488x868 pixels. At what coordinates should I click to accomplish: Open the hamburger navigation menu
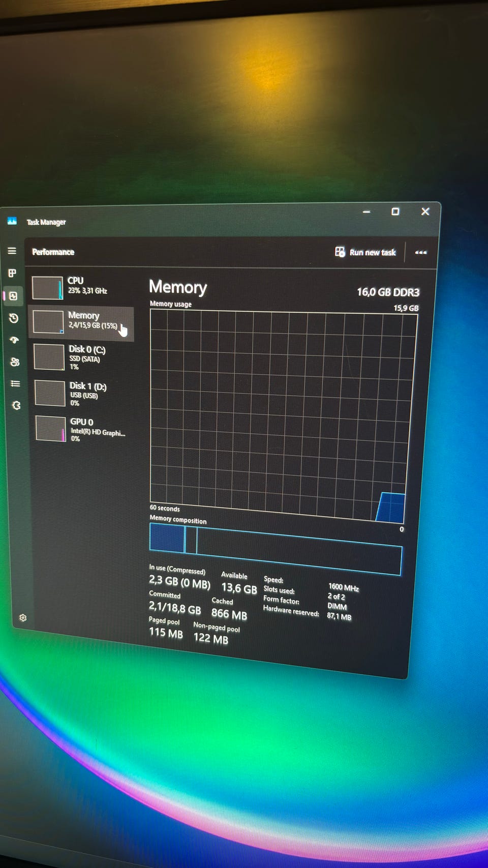[12, 251]
